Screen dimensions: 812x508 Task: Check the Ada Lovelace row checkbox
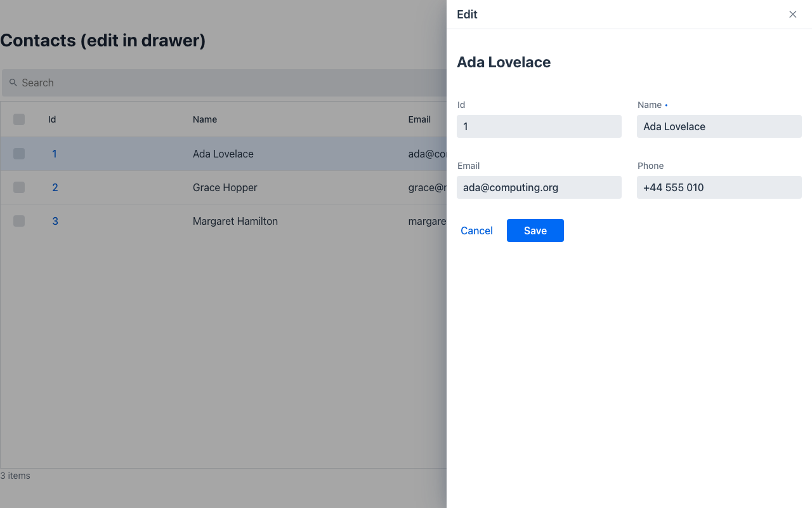click(19, 154)
